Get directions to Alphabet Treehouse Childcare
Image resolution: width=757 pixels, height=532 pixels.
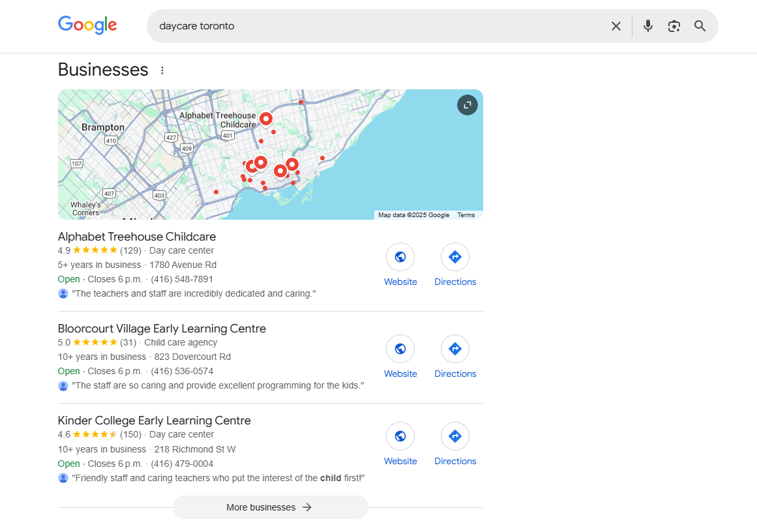coord(455,257)
